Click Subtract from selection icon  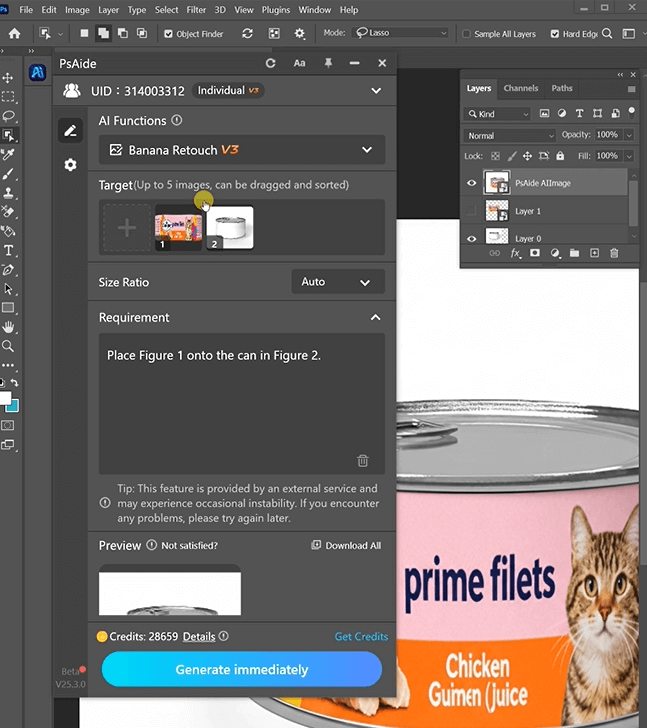123,33
